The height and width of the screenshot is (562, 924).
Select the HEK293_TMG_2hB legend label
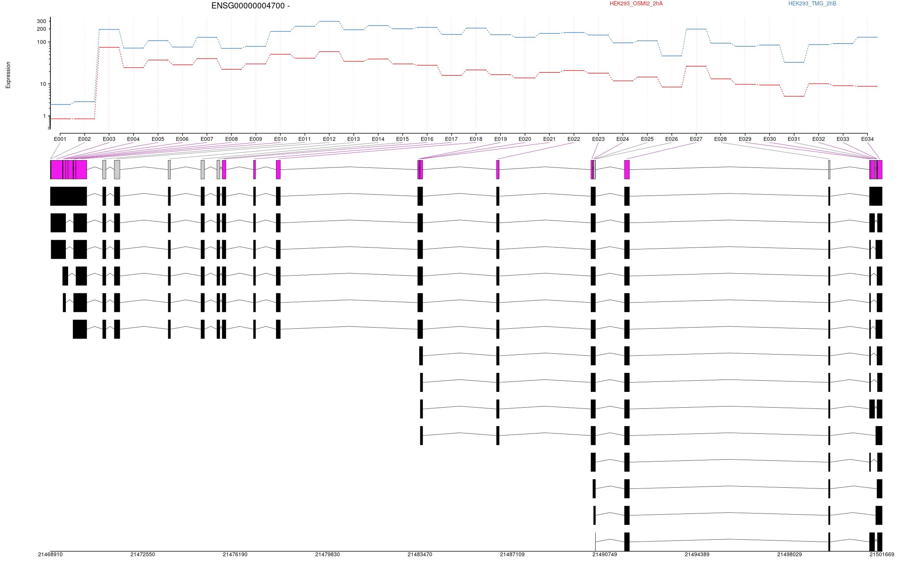812,3
